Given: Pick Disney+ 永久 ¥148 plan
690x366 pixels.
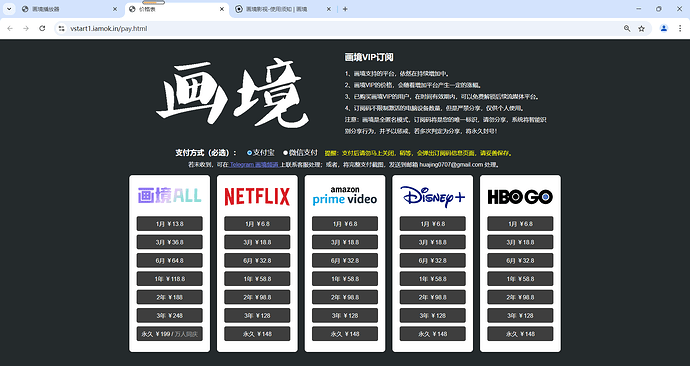Looking at the screenshot, I should click(x=433, y=334).
